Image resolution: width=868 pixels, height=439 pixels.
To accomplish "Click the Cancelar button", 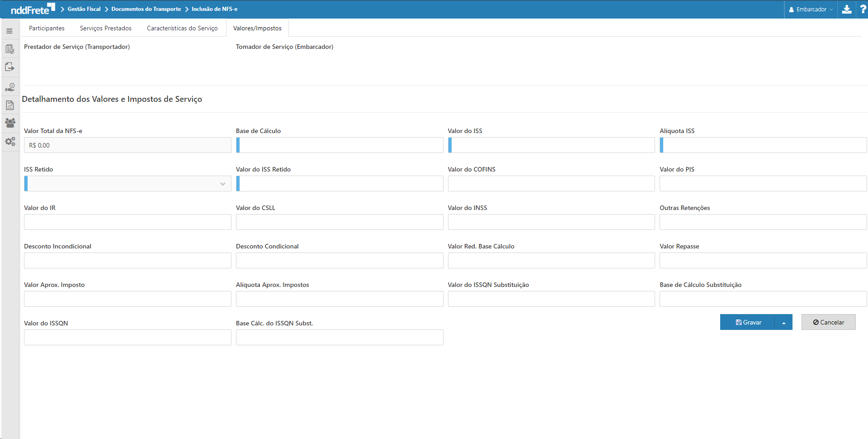I will [x=828, y=322].
